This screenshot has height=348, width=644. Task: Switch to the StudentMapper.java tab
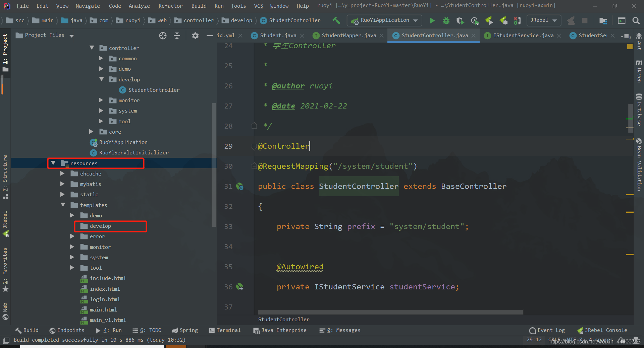pyautogui.click(x=349, y=36)
